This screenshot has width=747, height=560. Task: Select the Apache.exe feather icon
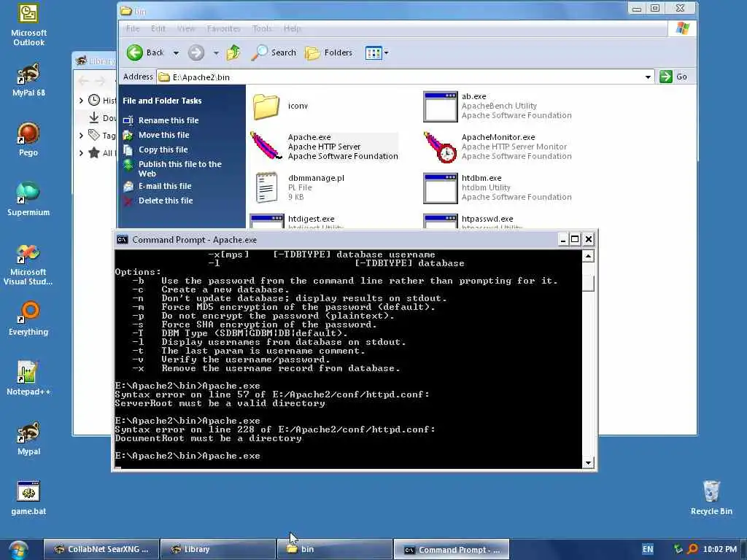click(x=266, y=146)
